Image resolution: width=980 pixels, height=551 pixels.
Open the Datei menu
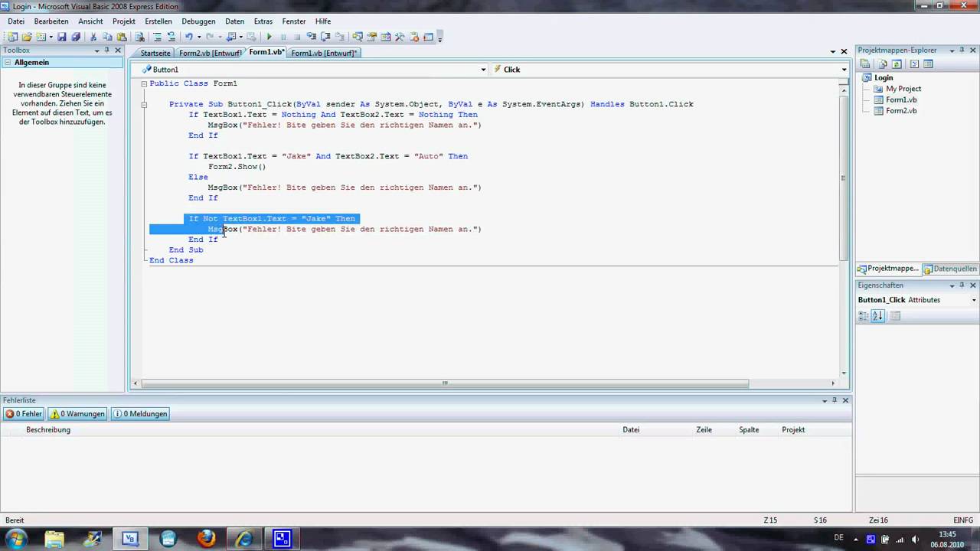pyautogui.click(x=16, y=21)
